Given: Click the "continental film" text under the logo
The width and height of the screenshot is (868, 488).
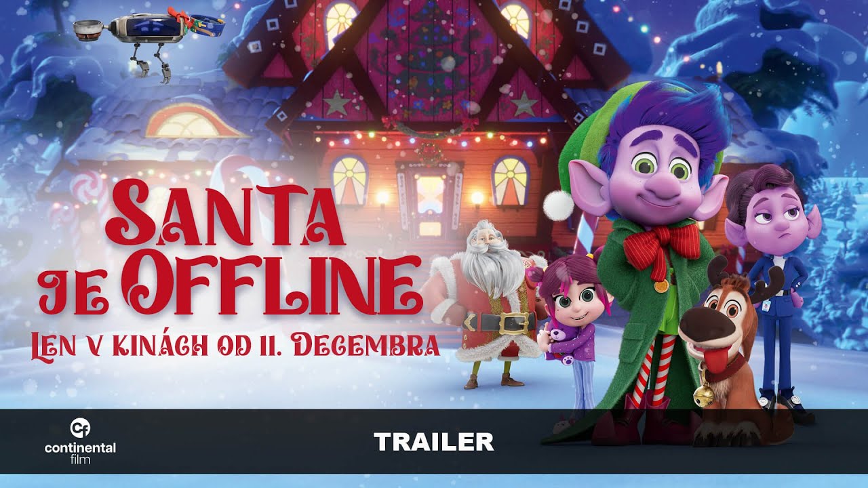Looking at the screenshot, I should (x=80, y=453).
